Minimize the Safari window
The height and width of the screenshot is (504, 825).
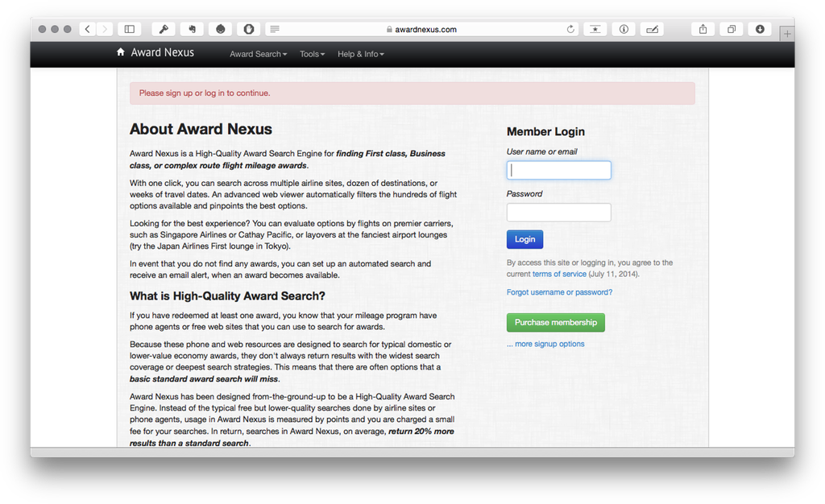coord(55,30)
